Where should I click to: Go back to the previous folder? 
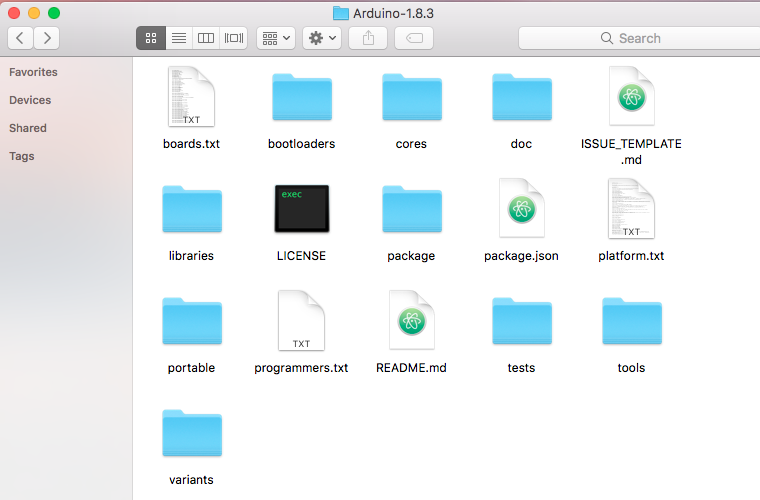[x=20, y=38]
